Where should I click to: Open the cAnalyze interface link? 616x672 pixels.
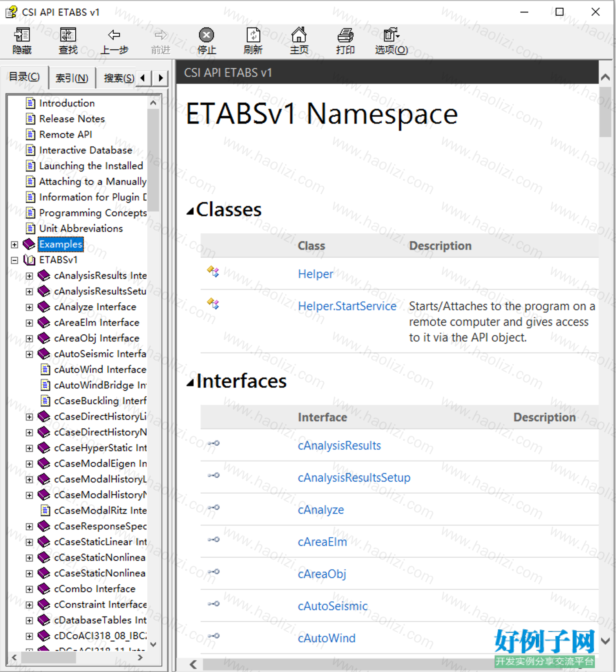pyautogui.click(x=321, y=510)
